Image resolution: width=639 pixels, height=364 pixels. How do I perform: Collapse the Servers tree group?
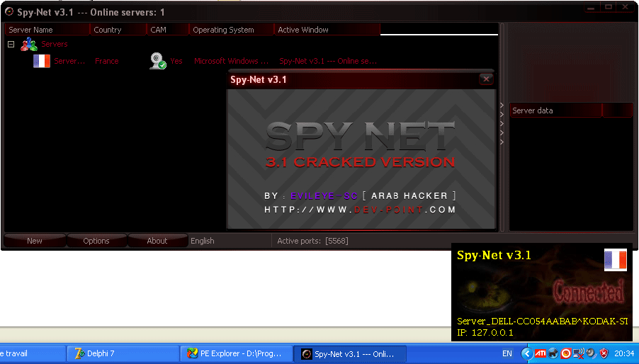tap(11, 45)
